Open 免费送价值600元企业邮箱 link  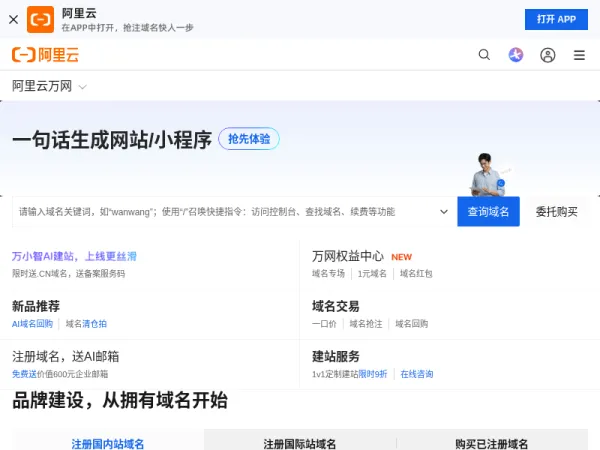(60, 374)
